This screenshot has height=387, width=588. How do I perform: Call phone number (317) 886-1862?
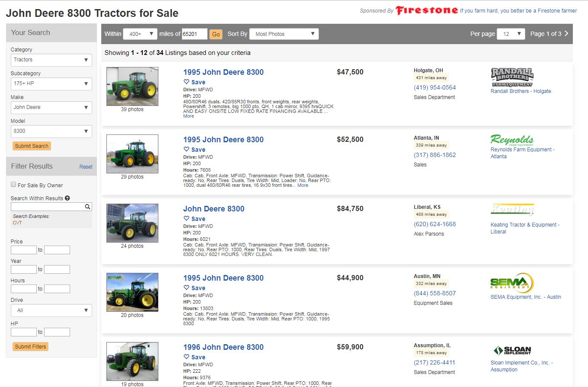(435, 155)
